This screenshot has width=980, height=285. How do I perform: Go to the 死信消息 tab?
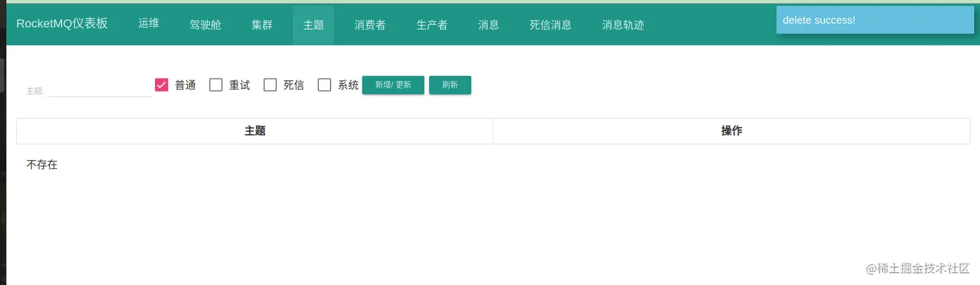550,25
